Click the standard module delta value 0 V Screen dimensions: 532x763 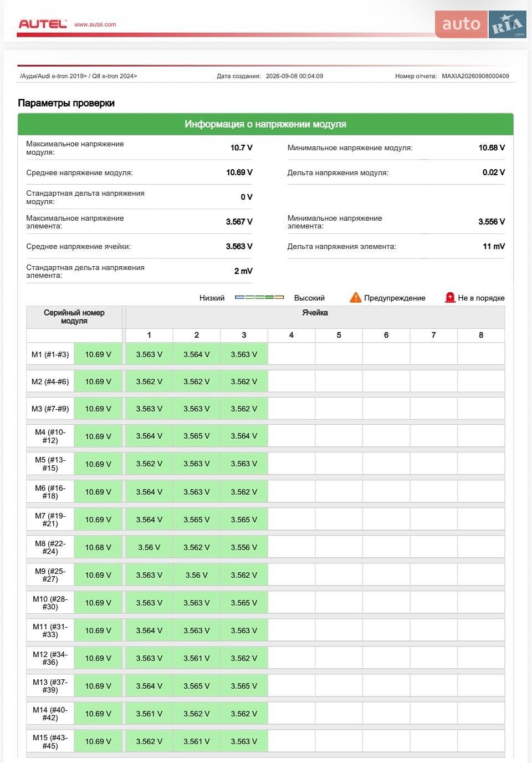point(247,197)
